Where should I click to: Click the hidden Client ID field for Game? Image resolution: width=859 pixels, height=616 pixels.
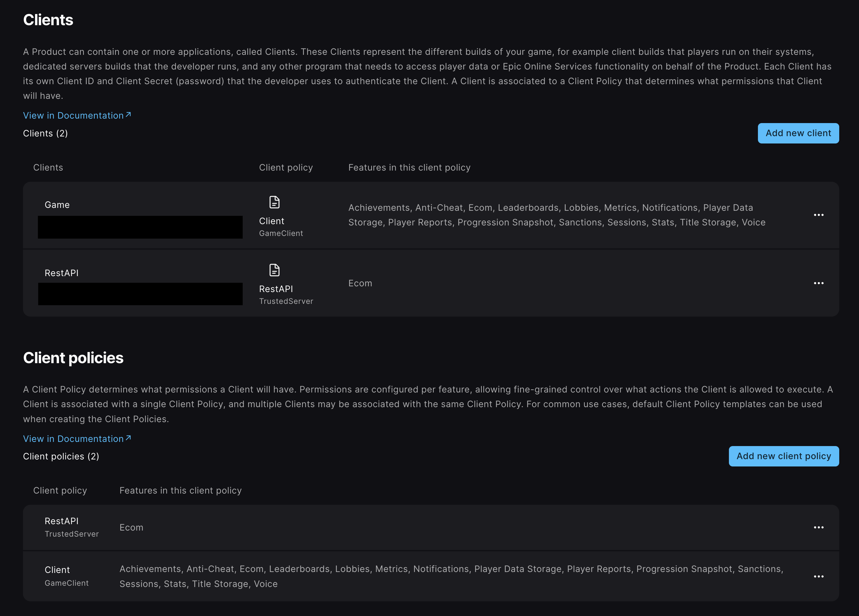click(140, 227)
